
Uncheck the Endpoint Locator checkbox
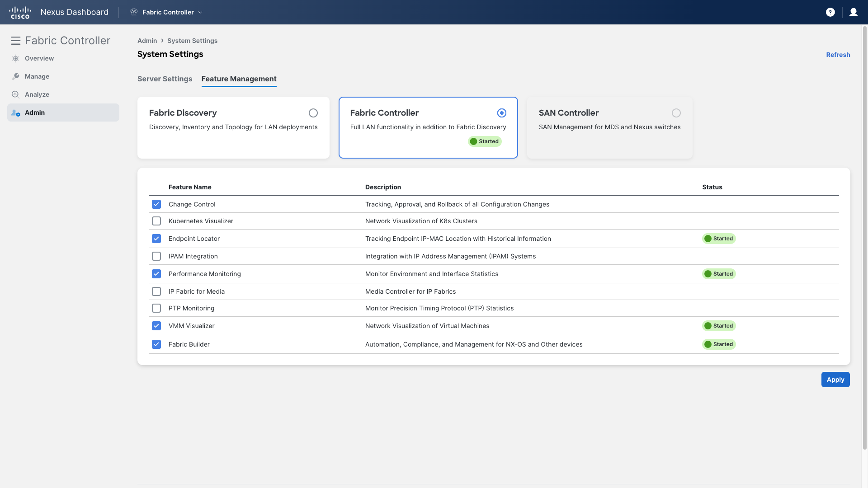(156, 239)
